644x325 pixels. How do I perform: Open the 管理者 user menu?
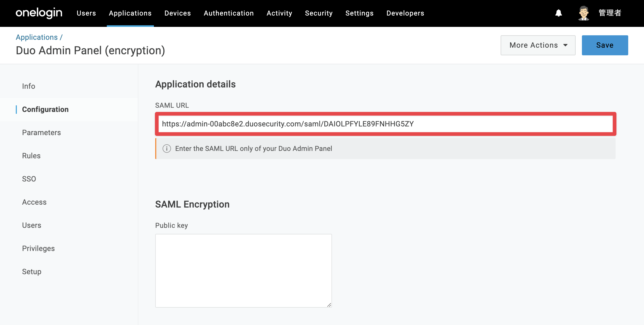(x=610, y=13)
